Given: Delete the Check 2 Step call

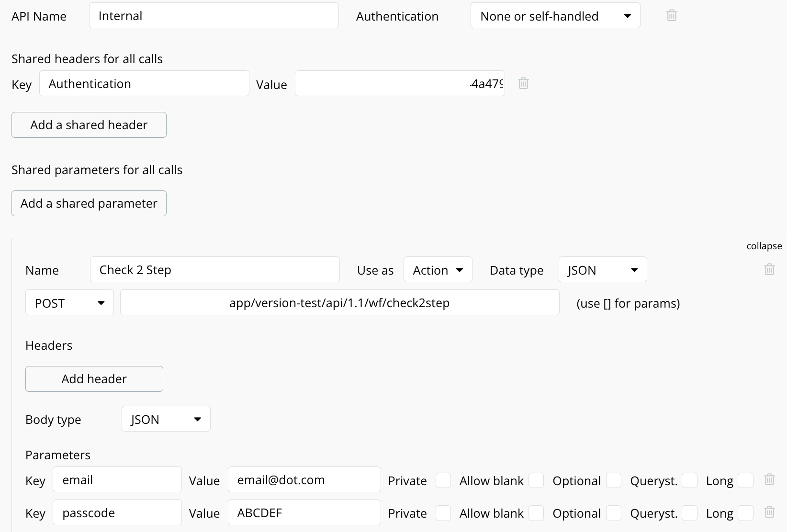Looking at the screenshot, I should click(769, 269).
